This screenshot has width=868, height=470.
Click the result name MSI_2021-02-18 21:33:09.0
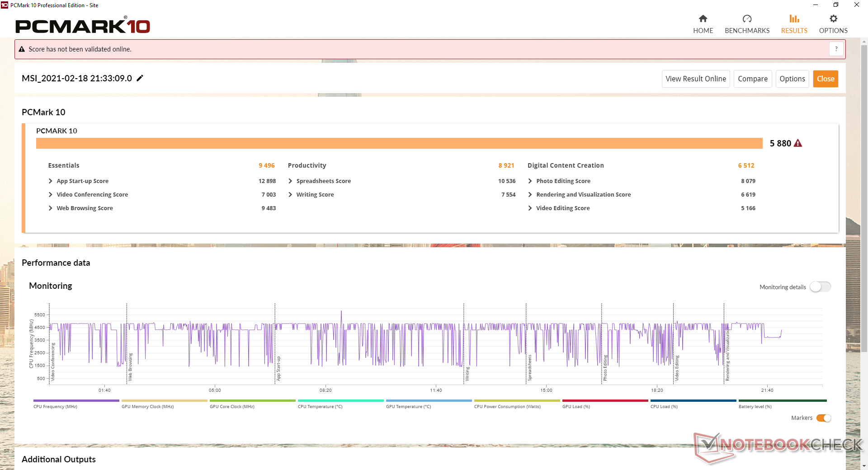(x=77, y=78)
